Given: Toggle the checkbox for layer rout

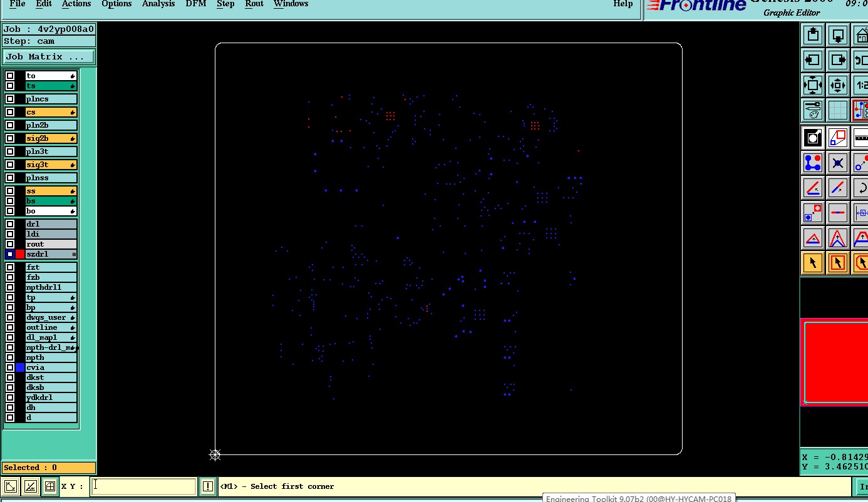Looking at the screenshot, I should pos(10,244).
